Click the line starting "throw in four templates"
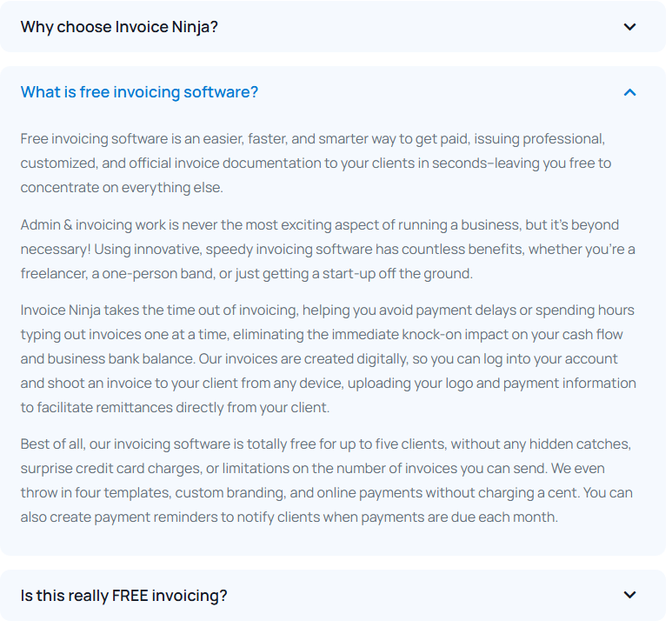Viewport: 672px width, 634px height. click(x=324, y=493)
